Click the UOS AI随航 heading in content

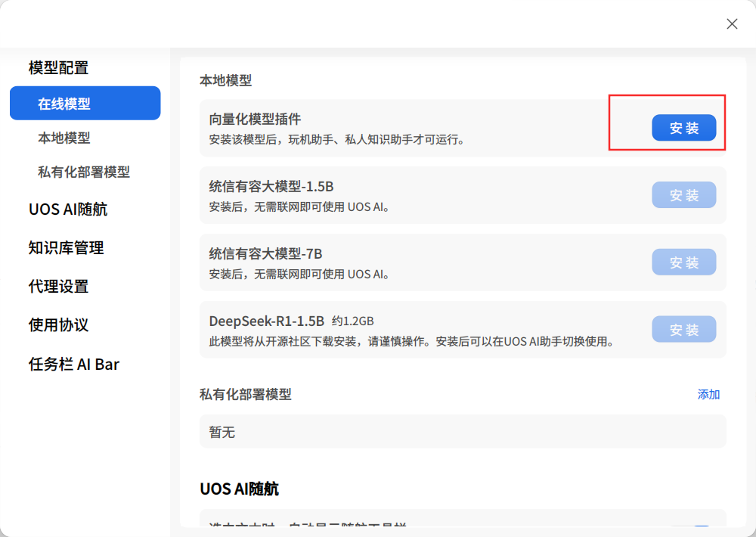click(x=239, y=489)
